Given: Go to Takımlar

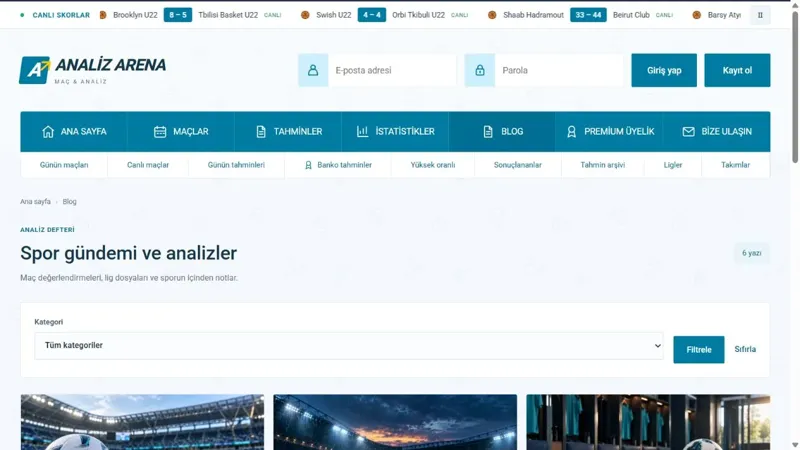Looking at the screenshot, I should click(x=735, y=165).
